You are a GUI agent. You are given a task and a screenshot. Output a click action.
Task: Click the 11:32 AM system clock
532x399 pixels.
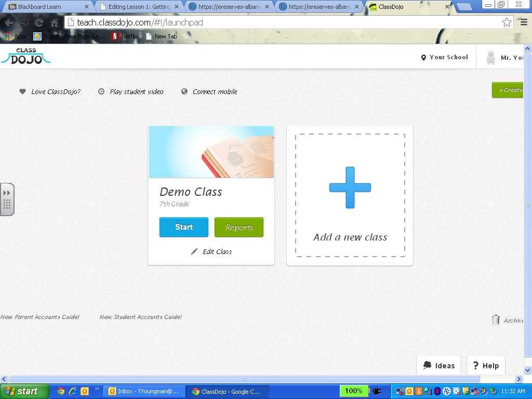pos(513,391)
